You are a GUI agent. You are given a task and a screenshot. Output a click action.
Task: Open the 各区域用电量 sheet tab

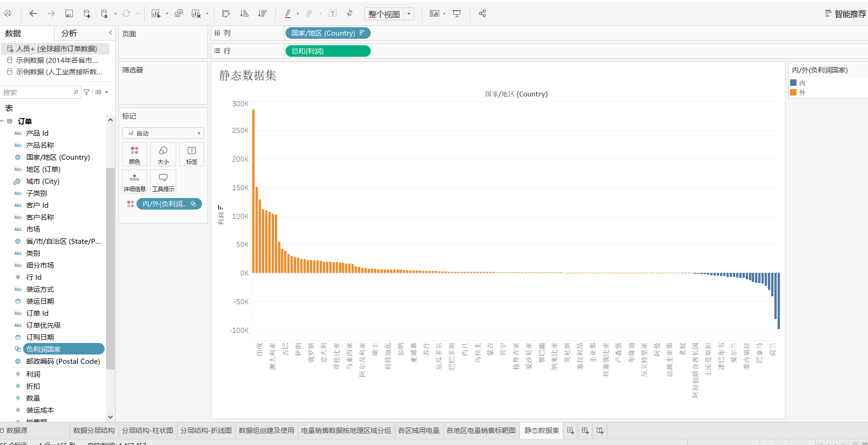419,430
